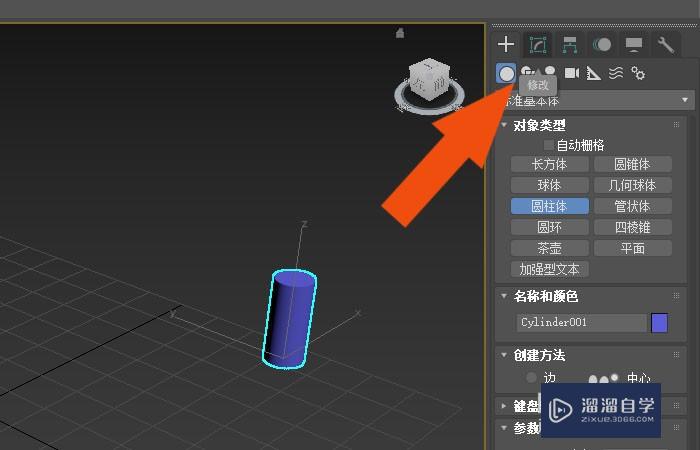
Task: Click the 球体 sphere button
Action: [550, 185]
